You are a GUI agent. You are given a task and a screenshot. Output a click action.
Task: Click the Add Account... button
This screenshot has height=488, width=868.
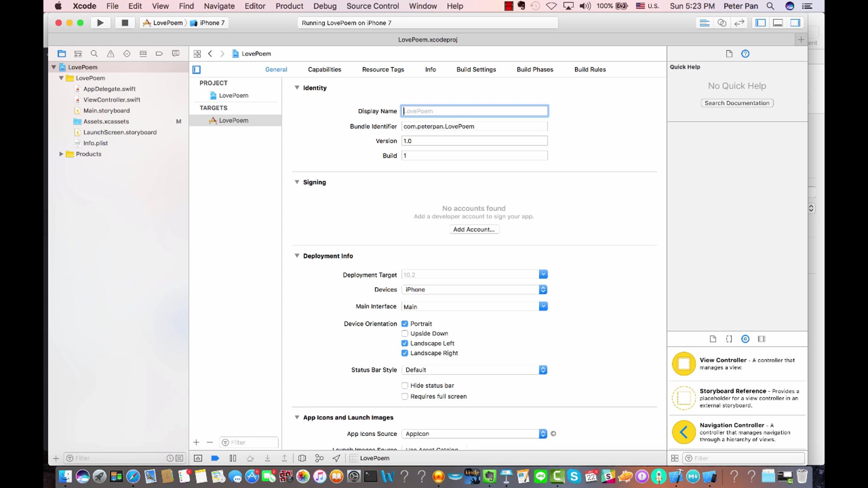click(x=474, y=230)
